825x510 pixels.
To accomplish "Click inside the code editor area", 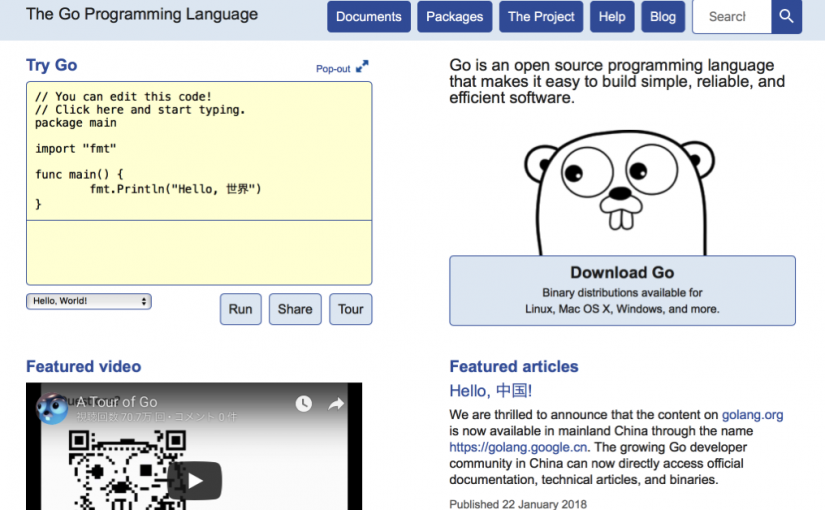I will [x=198, y=150].
